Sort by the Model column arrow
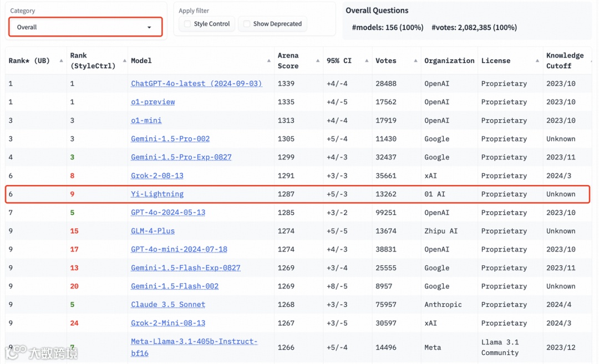The height and width of the screenshot is (364, 599). point(269,61)
